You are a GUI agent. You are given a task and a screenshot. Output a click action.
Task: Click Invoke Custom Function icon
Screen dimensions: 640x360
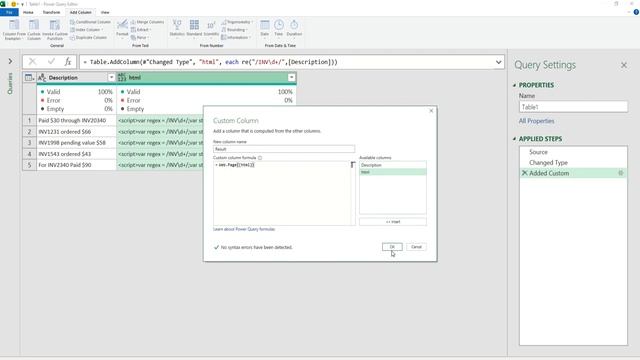point(55,25)
